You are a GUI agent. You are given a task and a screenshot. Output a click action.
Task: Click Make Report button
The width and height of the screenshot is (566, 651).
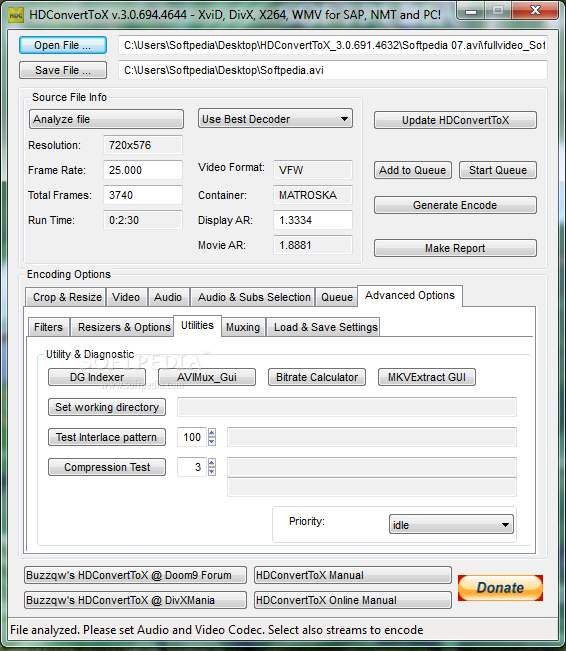tap(455, 248)
